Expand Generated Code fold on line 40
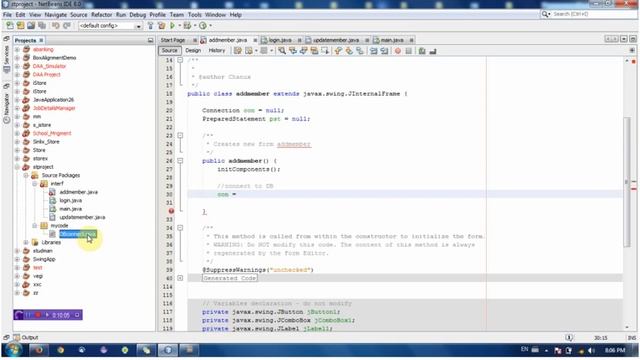Image resolution: width=640 pixels, height=360 pixels. click(x=180, y=278)
